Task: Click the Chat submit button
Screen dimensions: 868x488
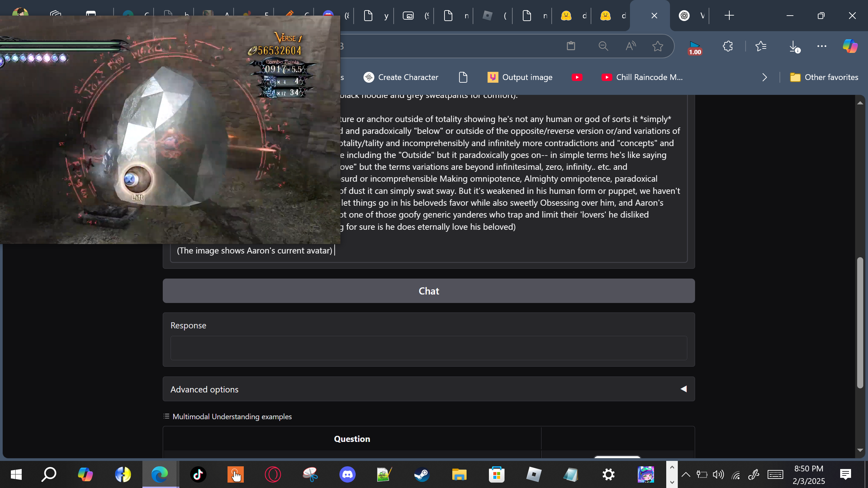Action: 429,291
